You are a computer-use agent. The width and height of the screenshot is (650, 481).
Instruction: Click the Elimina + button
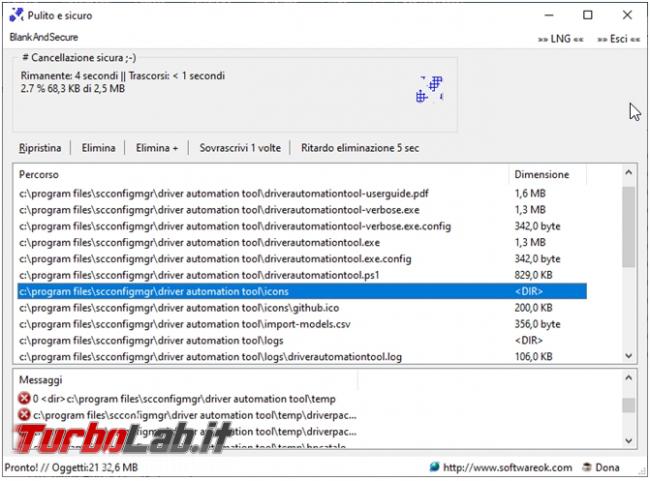coord(157,148)
